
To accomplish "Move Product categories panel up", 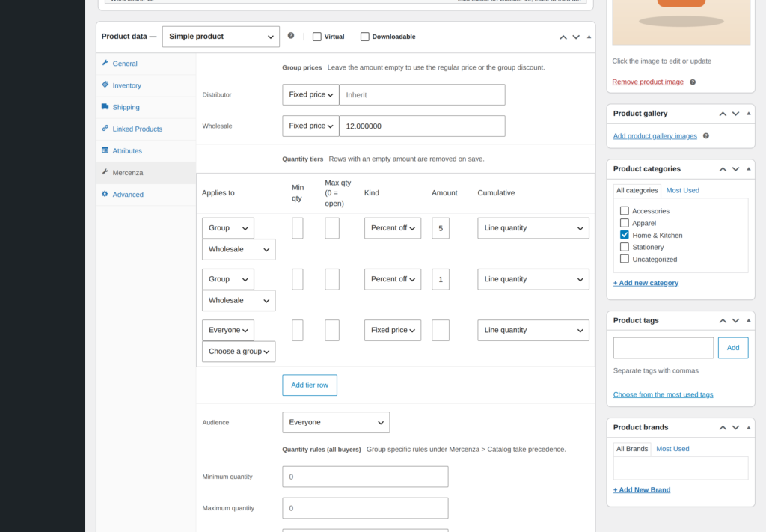I will click(x=723, y=169).
